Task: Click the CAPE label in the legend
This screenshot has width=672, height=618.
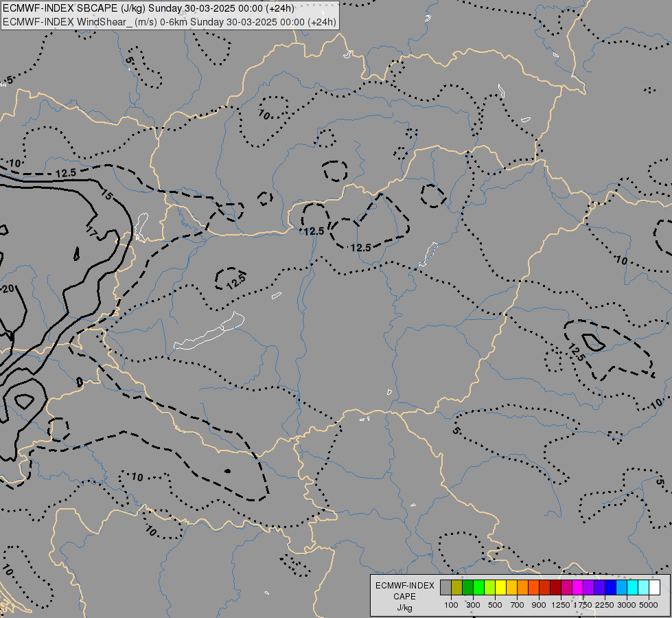Action: click(x=404, y=597)
